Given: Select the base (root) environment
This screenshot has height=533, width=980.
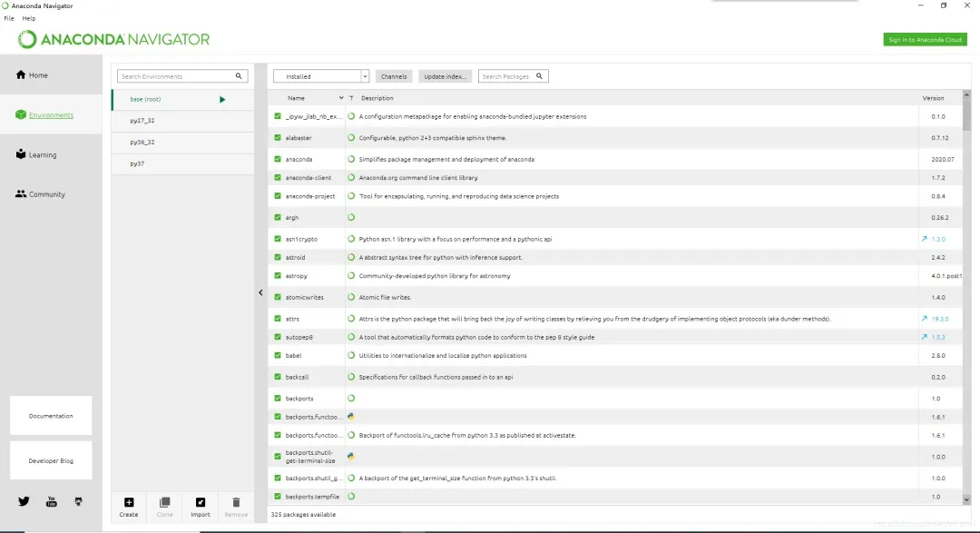Looking at the screenshot, I should point(182,100).
